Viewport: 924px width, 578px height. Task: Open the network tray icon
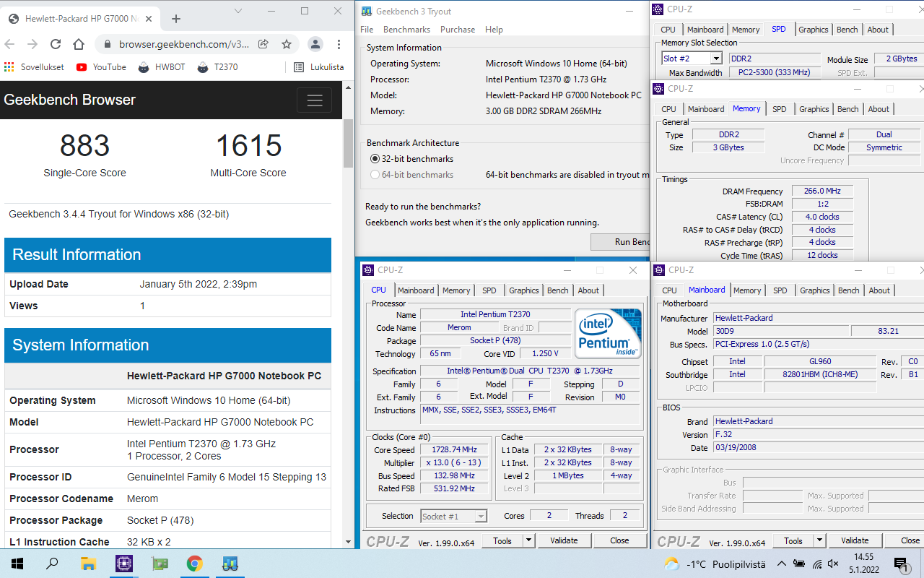click(816, 564)
